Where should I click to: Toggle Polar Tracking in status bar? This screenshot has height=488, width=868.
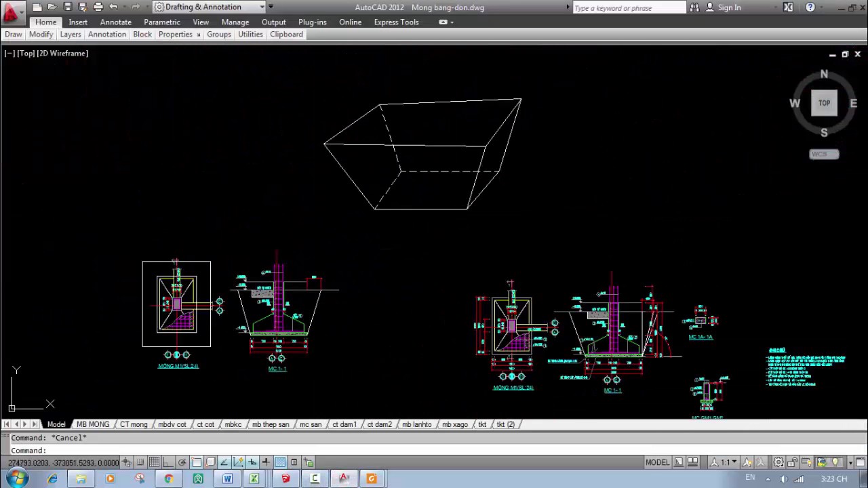coord(182,462)
